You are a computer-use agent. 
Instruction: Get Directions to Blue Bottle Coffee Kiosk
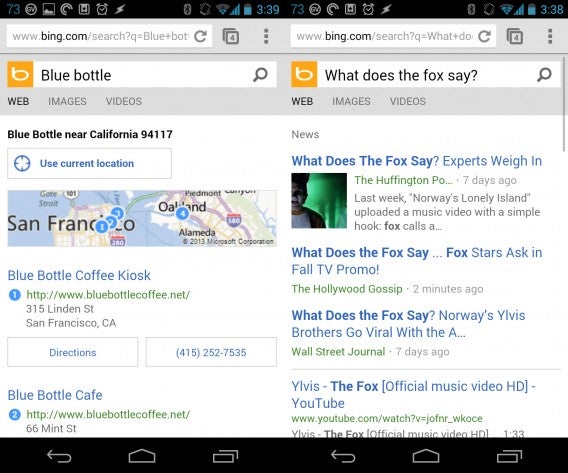click(73, 352)
